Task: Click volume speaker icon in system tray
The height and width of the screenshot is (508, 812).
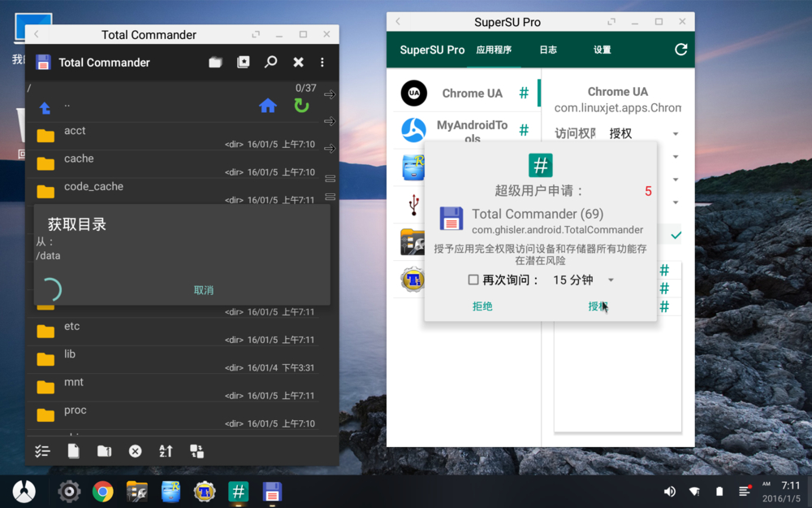Action: point(670,492)
